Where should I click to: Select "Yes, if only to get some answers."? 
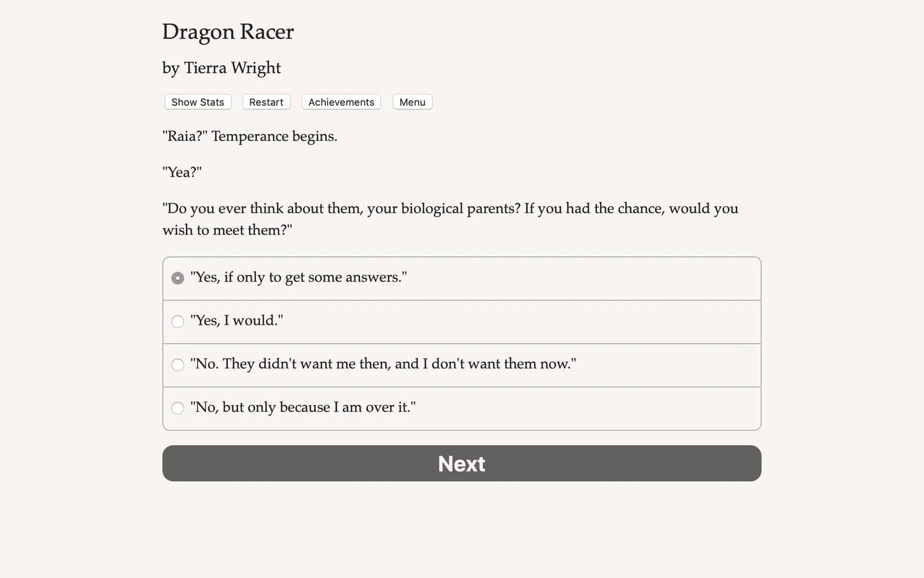[x=177, y=278]
